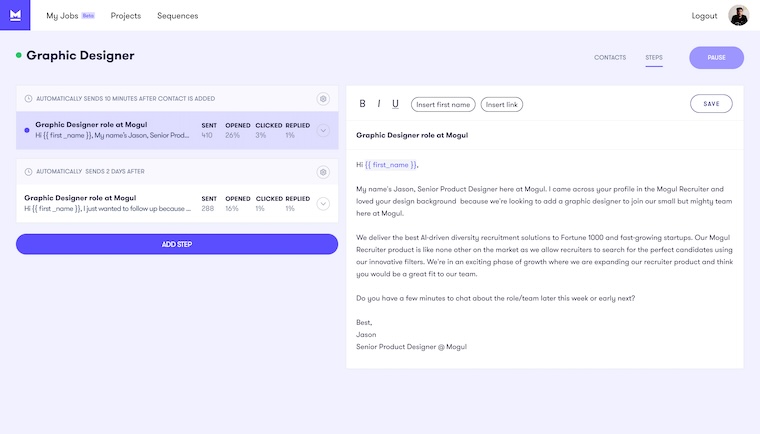Click the email subject line field
The width and height of the screenshot is (760, 434).
coord(545,135)
